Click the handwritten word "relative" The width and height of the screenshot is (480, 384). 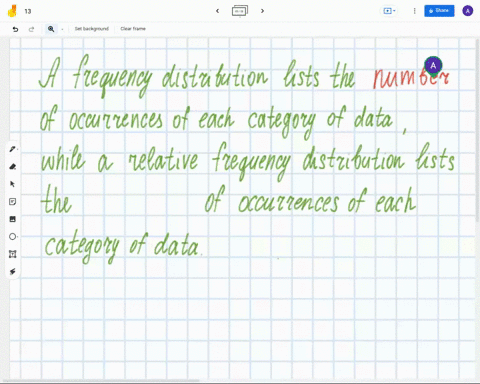point(163,159)
